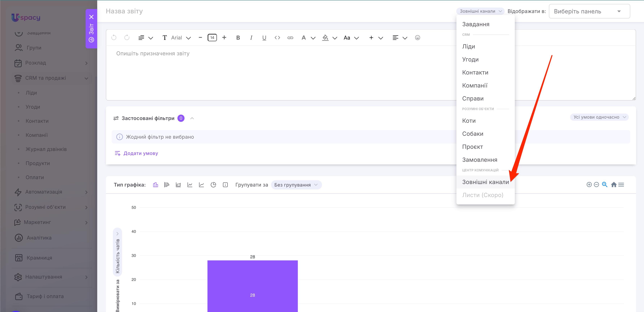Image resolution: width=644 pixels, height=312 pixels.
Task: Open the emoji picker
Action: [x=418, y=38]
